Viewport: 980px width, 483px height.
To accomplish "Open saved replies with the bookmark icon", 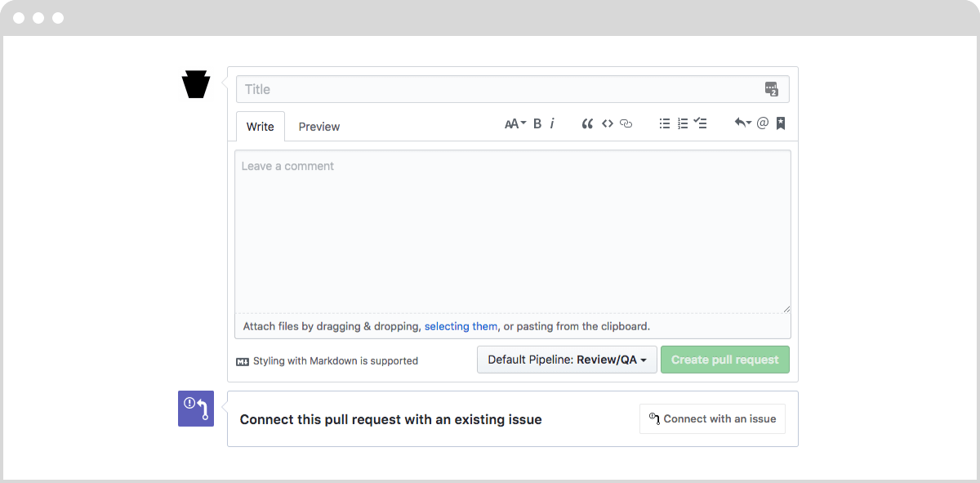I will (779, 123).
